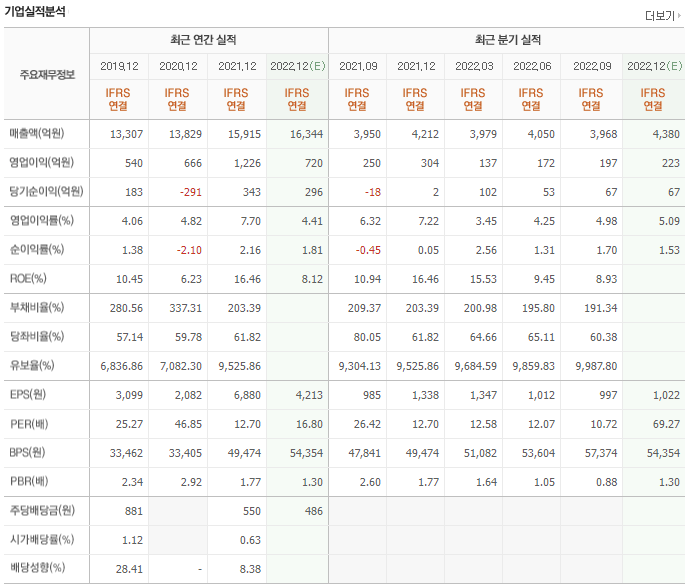Click the 1,226 operating profit value
This screenshot has height=587, width=691.
pos(248,163)
